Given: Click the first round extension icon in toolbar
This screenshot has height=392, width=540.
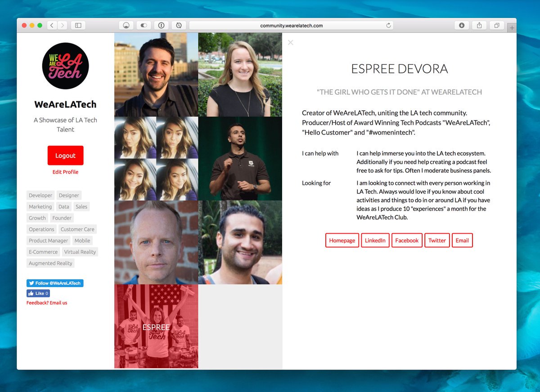Looking at the screenshot, I should pos(126,26).
